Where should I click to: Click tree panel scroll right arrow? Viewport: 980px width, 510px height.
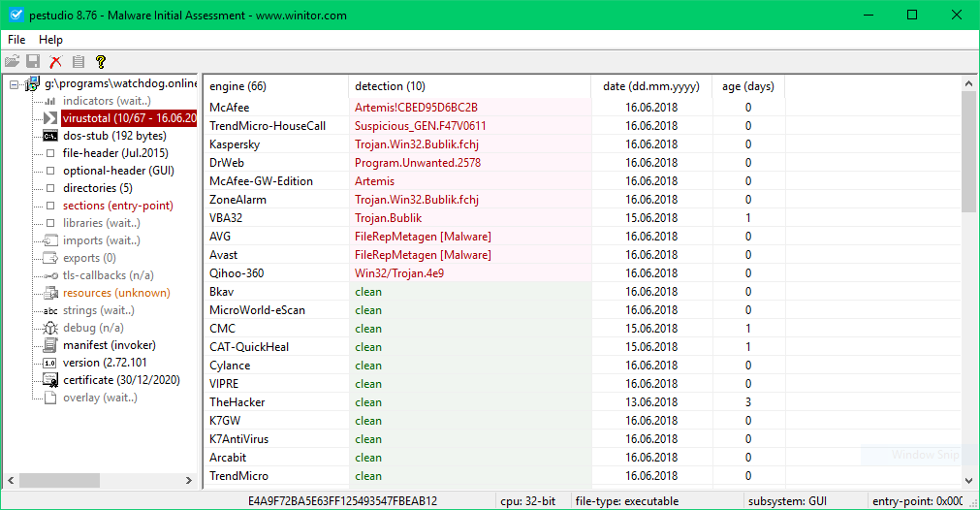coord(189,480)
